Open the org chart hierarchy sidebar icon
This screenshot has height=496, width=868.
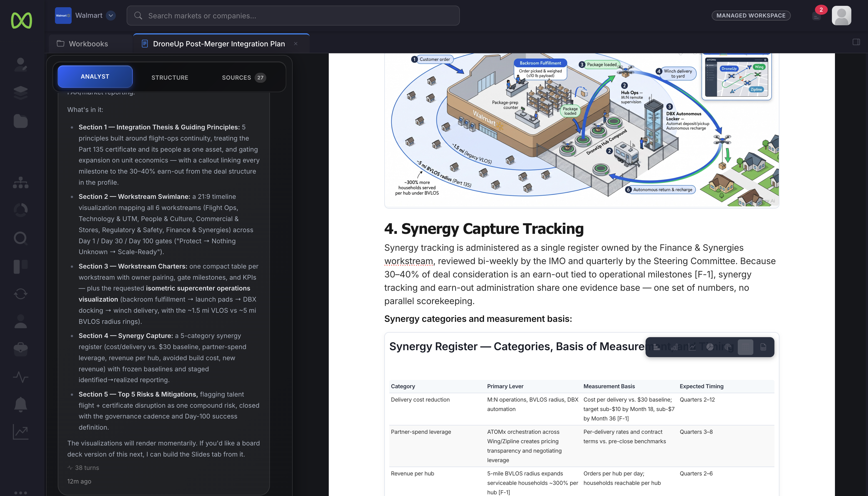(x=21, y=182)
